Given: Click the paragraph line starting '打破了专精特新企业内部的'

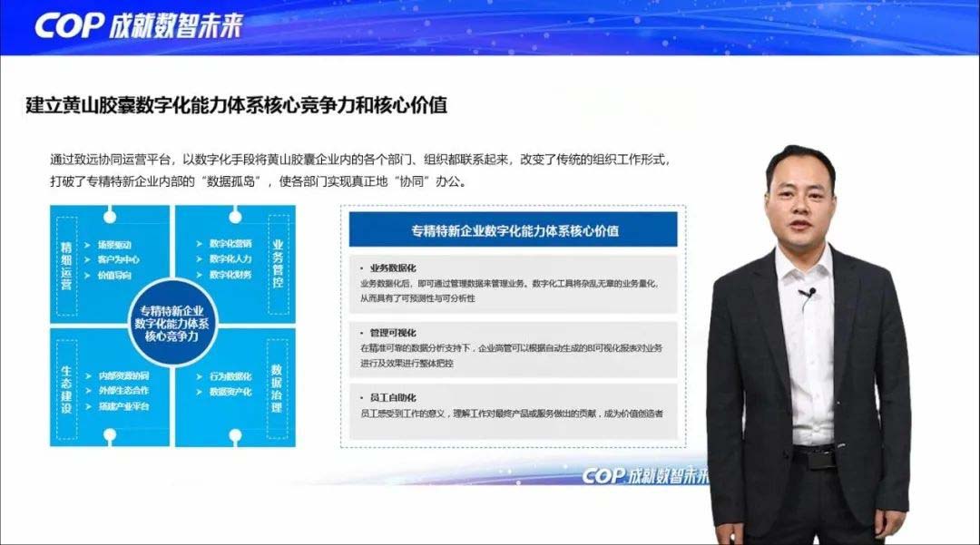Looking at the screenshot, I should pos(258,181).
